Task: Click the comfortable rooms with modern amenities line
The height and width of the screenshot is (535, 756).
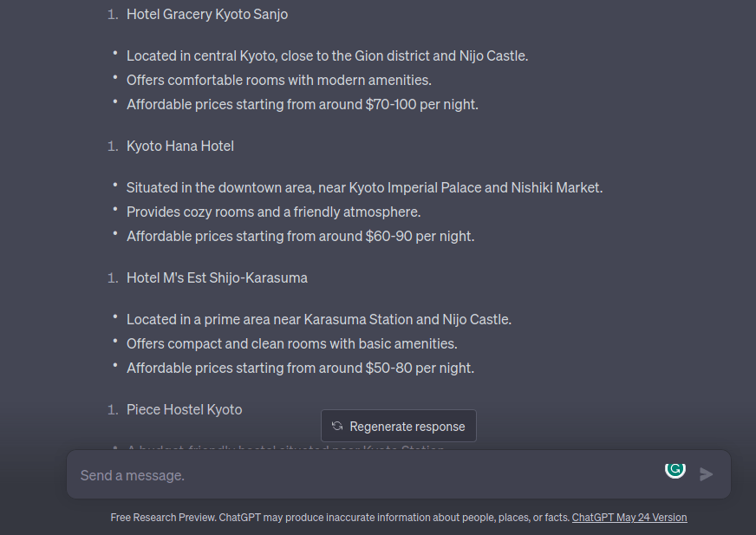Action: tap(279, 80)
